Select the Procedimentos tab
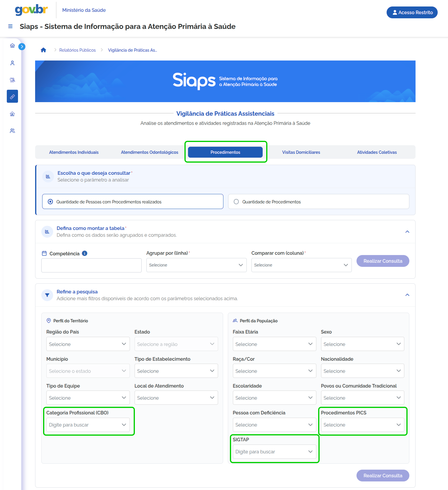This screenshot has height=490, width=448. pos(225,152)
